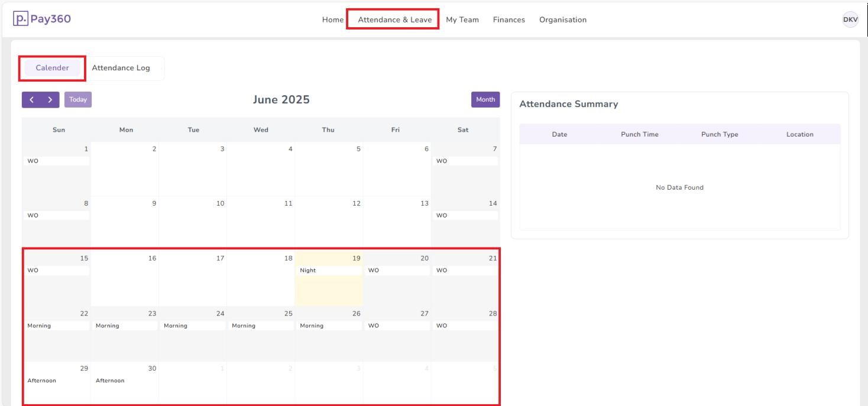Click the Wed column header
868x406 pixels.
click(x=261, y=130)
